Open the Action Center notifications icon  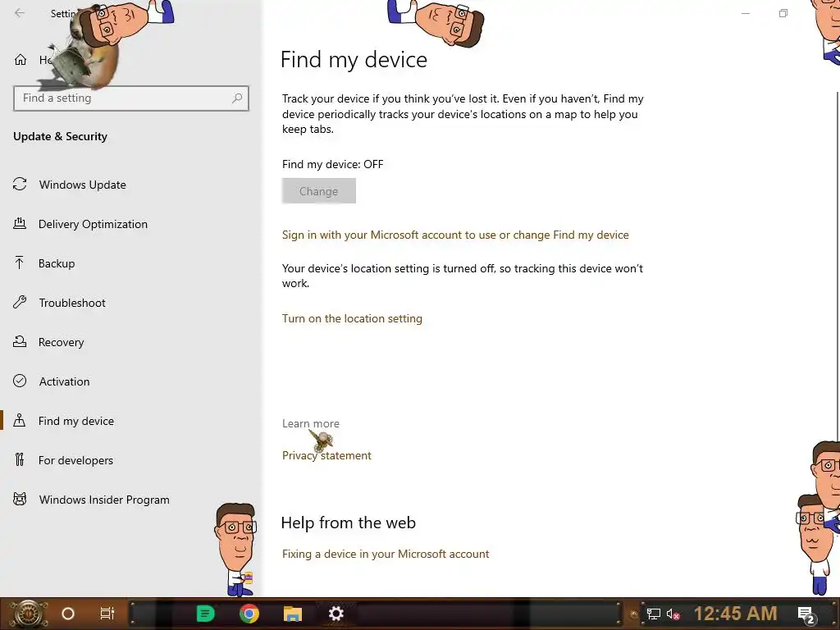806,615
